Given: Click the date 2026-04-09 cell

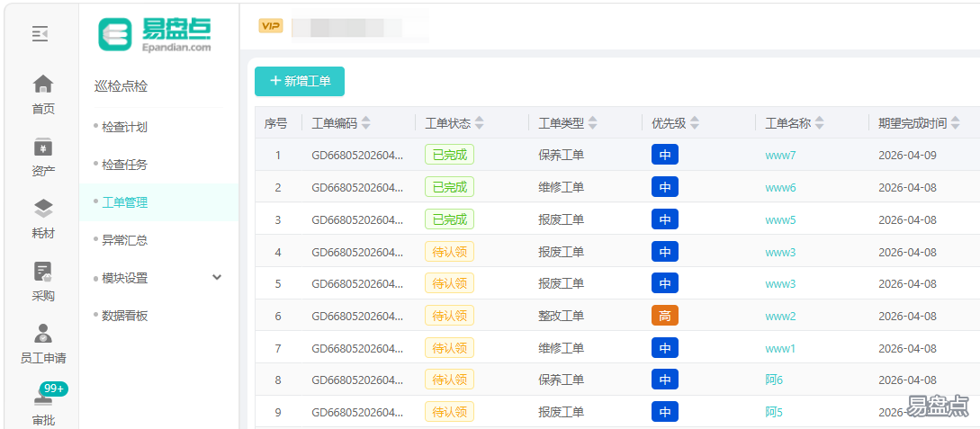Looking at the screenshot, I should [907, 155].
